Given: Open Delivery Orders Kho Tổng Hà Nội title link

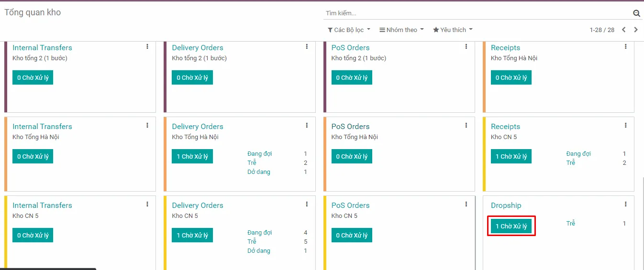Looking at the screenshot, I should coord(198,127).
